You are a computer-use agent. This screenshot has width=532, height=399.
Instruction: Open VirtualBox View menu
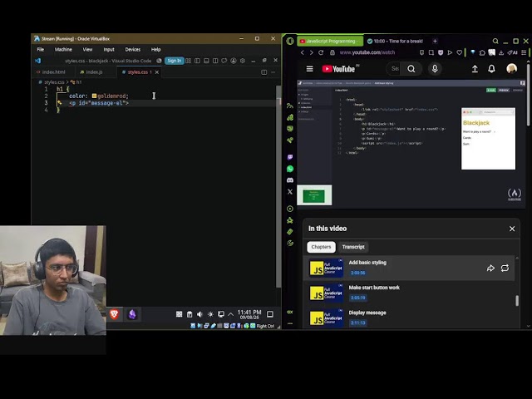click(87, 50)
